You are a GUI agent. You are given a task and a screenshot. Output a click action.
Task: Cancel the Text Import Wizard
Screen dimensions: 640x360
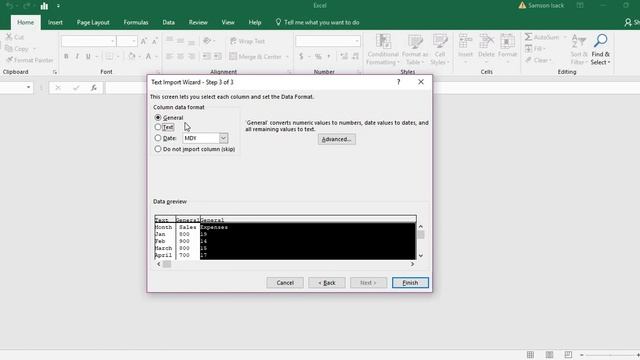(x=285, y=282)
